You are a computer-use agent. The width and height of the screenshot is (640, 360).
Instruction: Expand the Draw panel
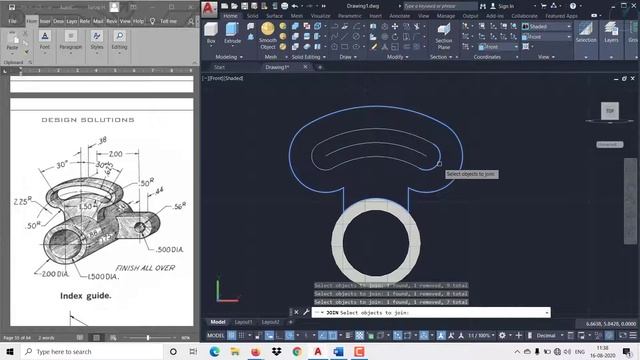(x=348, y=57)
